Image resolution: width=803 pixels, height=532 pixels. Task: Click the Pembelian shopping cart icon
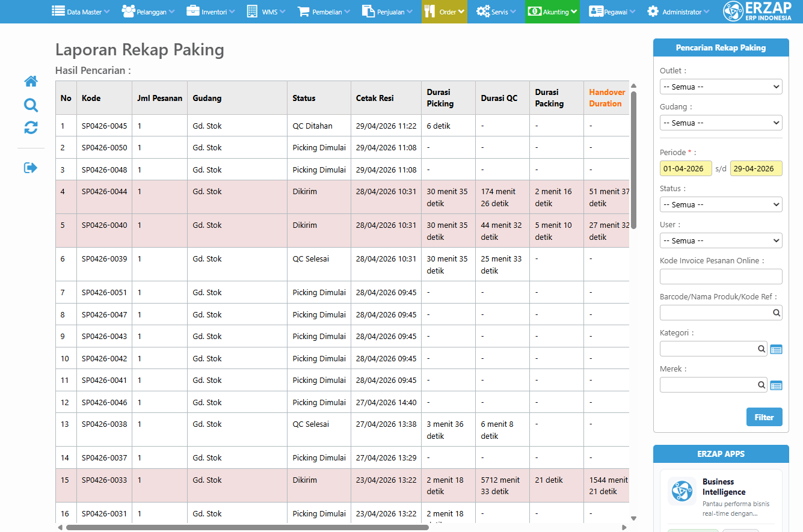[304, 11]
